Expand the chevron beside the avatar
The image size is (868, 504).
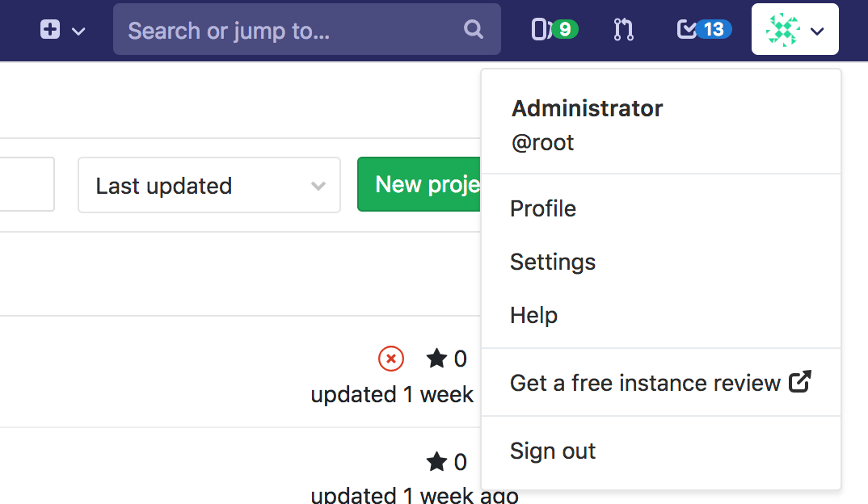click(816, 31)
